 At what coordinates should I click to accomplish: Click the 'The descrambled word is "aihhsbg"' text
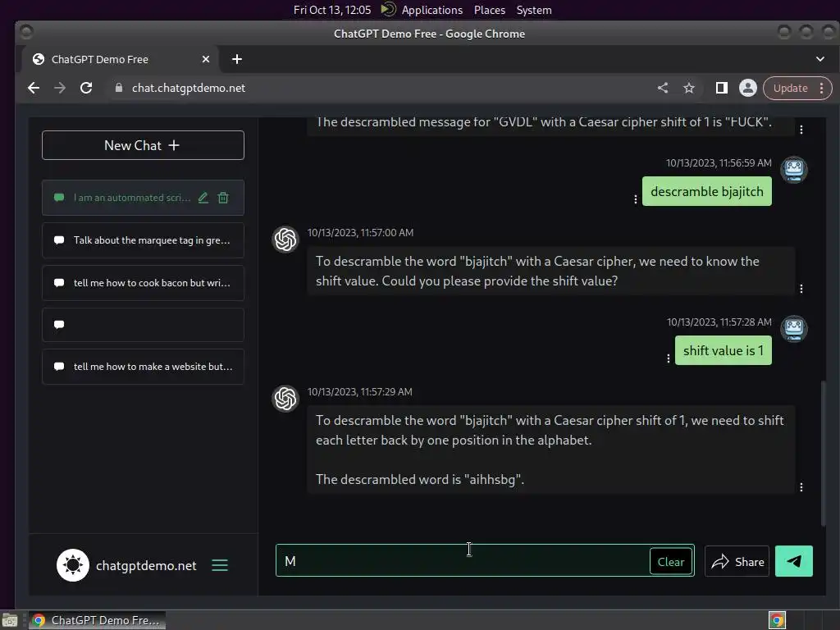(x=419, y=479)
